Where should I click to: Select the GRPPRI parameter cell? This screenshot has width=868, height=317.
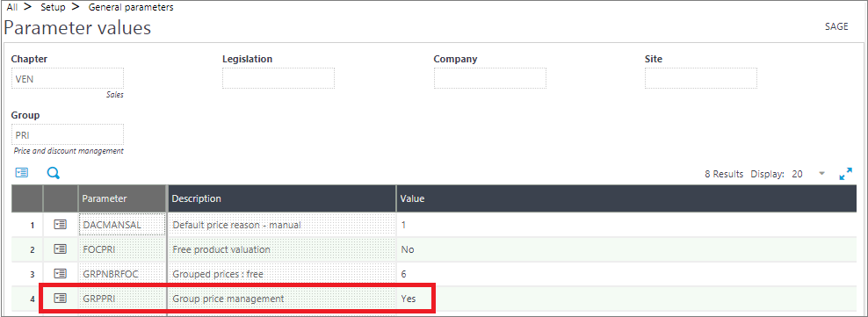[x=122, y=299]
